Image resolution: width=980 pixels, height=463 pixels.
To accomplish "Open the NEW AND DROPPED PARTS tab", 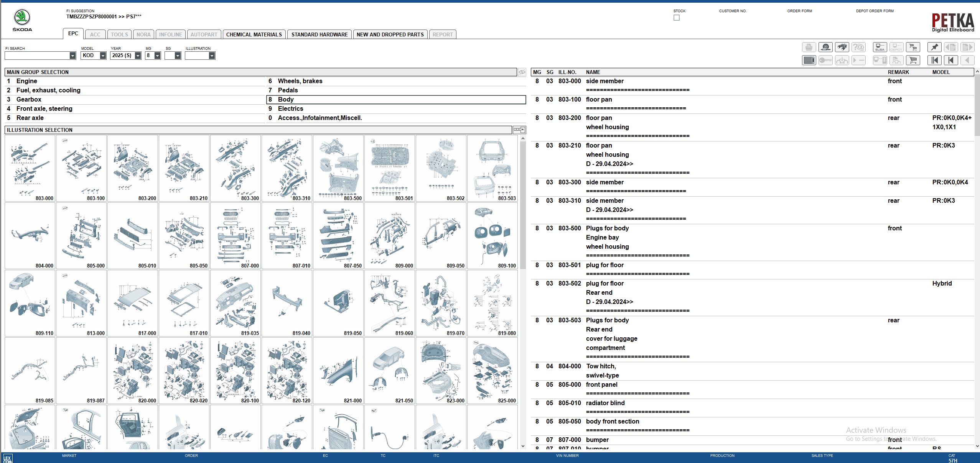I will click(390, 34).
